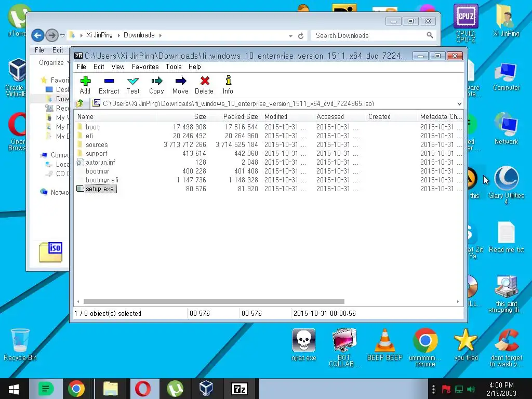The image size is (532, 399).
Task: Switch to 7-Zip on the taskbar
Action: 240,389
